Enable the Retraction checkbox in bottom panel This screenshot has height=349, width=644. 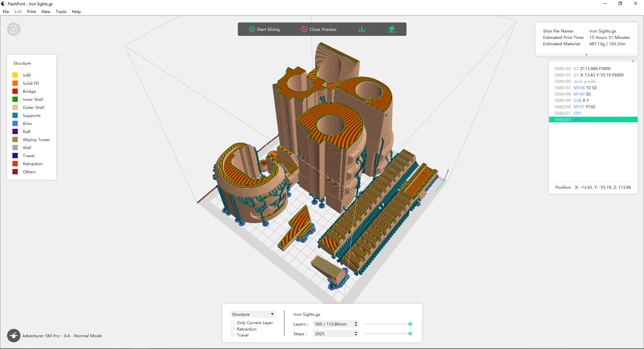[233, 329]
